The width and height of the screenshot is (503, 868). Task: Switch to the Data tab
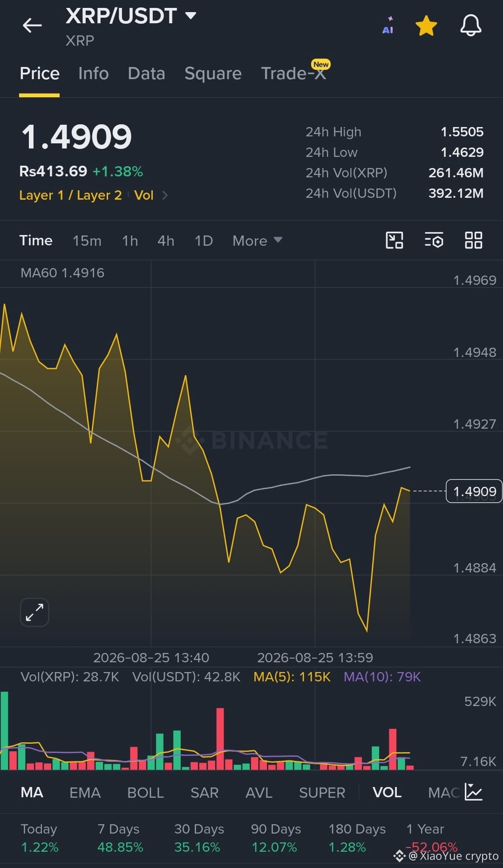(x=146, y=74)
